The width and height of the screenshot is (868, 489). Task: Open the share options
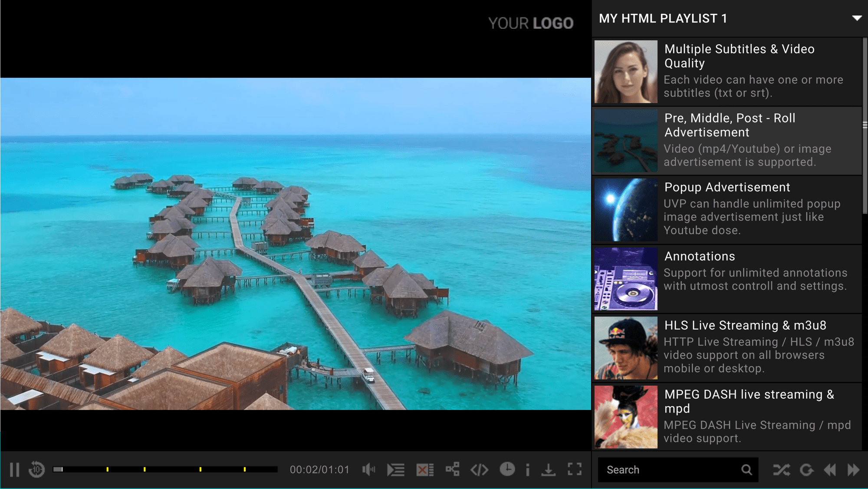point(453,469)
